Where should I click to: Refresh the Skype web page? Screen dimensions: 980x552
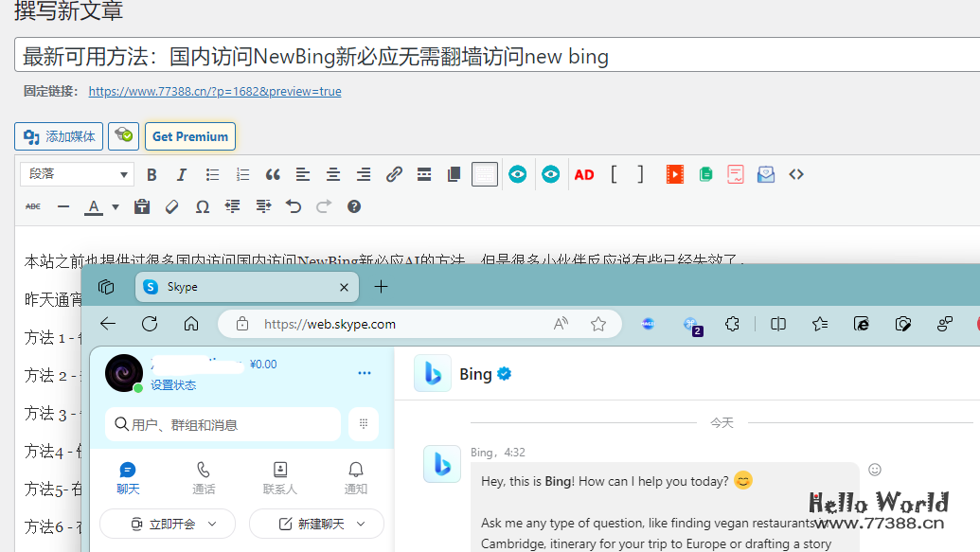coord(150,324)
